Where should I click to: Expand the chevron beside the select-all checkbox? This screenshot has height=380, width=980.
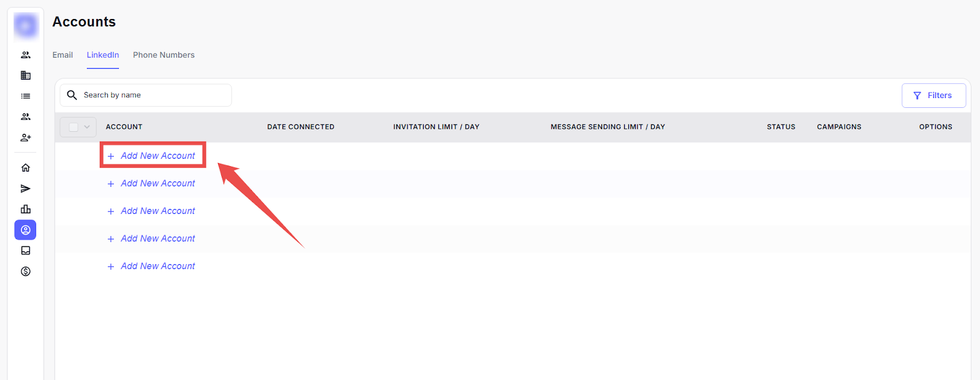[87, 127]
